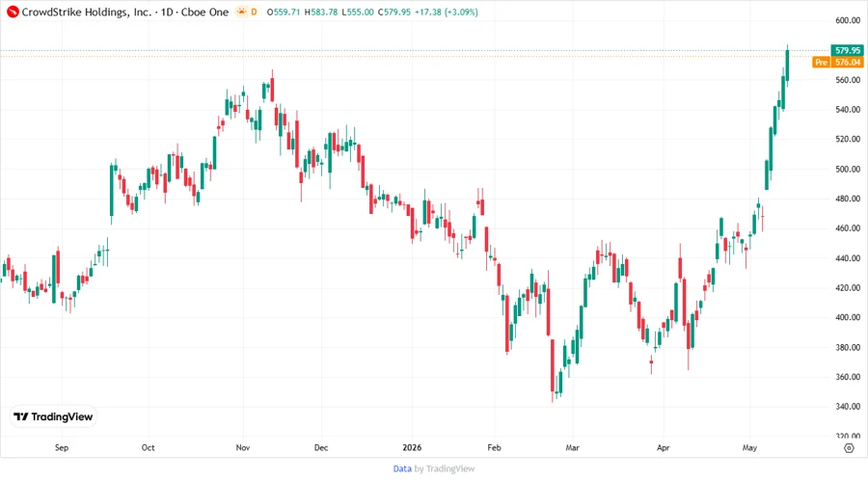This screenshot has width=868, height=480.
Task: Click the 340.00 price axis label
Action: [x=848, y=406]
